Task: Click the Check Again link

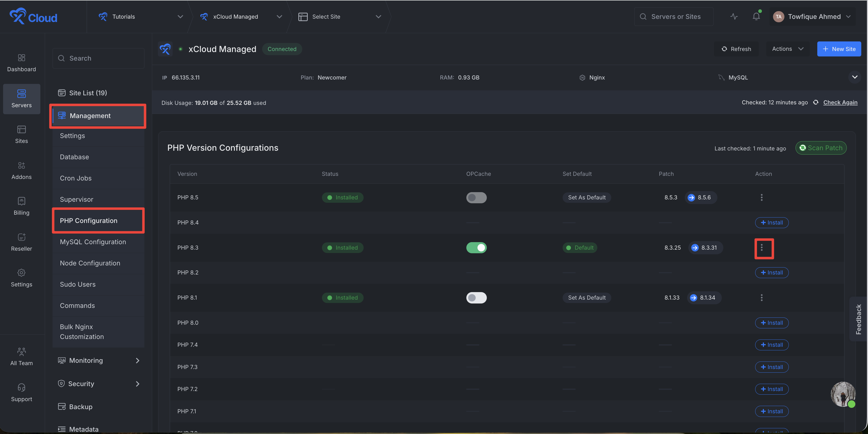Action: [840, 103]
